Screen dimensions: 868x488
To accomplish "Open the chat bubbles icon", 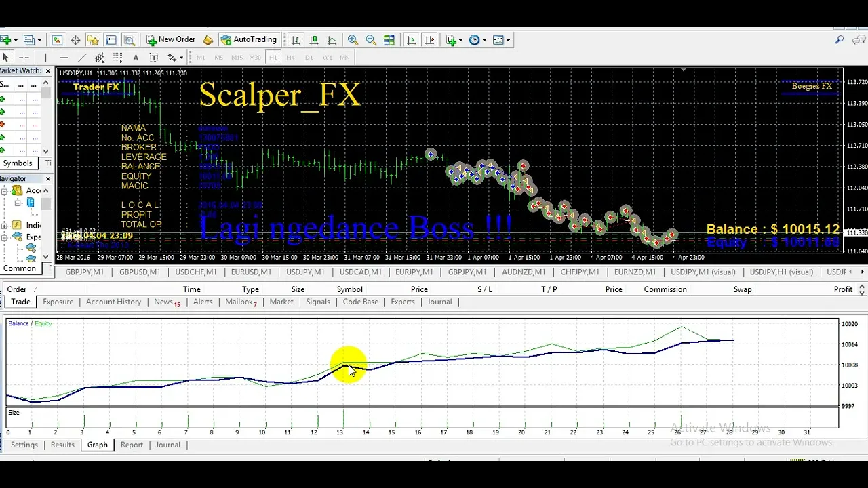I will [x=858, y=40].
